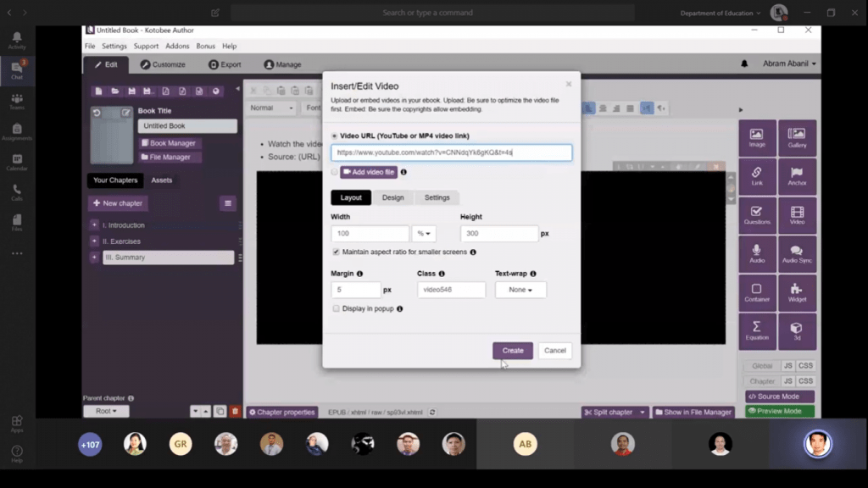The height and width of the screenshot is (488, 868).
Task: Open the Text-wrap None dropdown
Action: pyautogui.click(x=520, y=290)
